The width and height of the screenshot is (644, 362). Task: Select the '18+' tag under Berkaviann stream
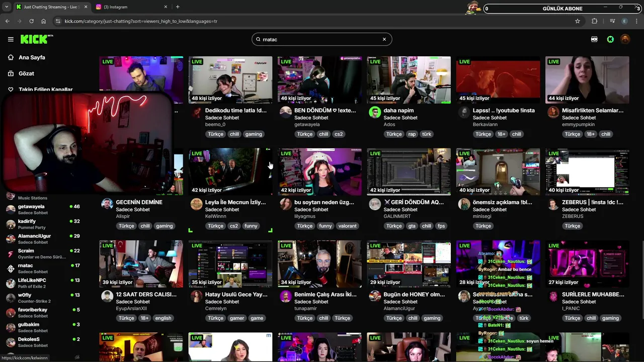(502, 134)
